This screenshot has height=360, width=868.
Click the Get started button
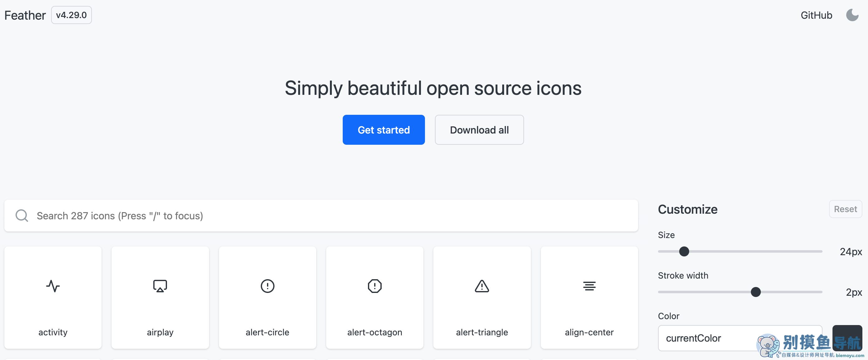[384, 130]
